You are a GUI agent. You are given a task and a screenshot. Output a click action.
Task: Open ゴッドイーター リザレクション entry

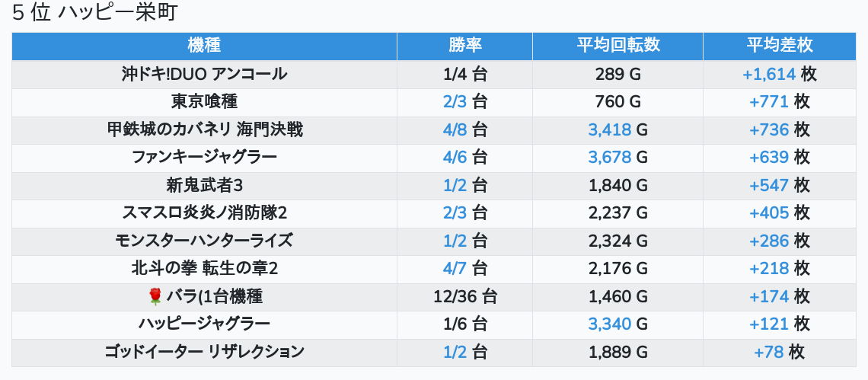pyautogui.click(x=204, y=352)
